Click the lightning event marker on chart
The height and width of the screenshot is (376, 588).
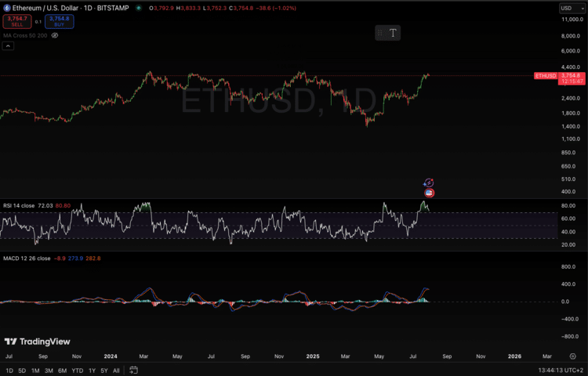coord(429,183)
